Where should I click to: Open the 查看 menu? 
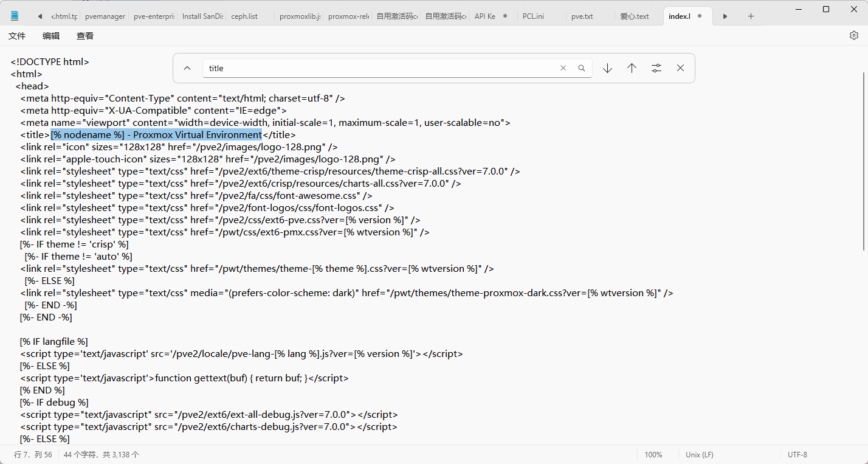(x=85, y=36)
